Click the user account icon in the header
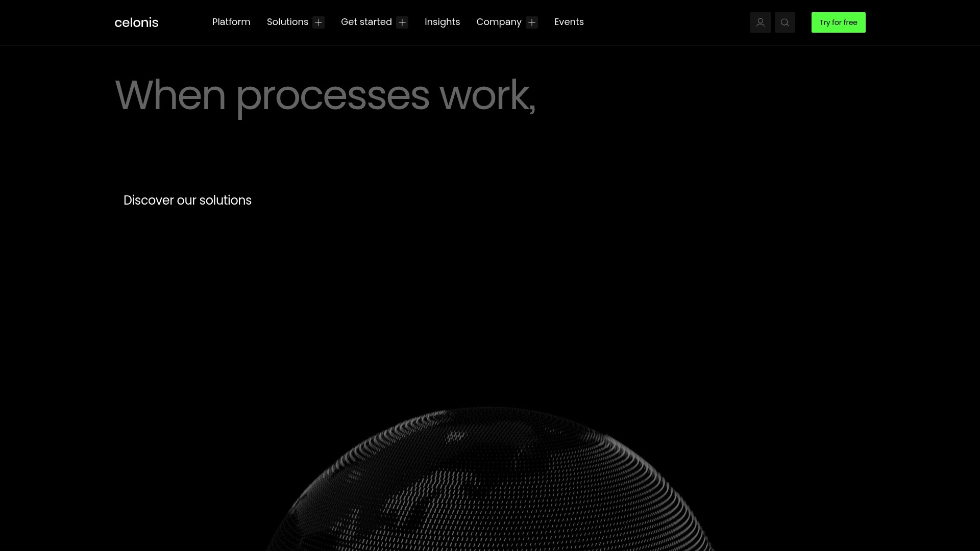The height and width of the screenshot is (551, 980). pos(760,22)
